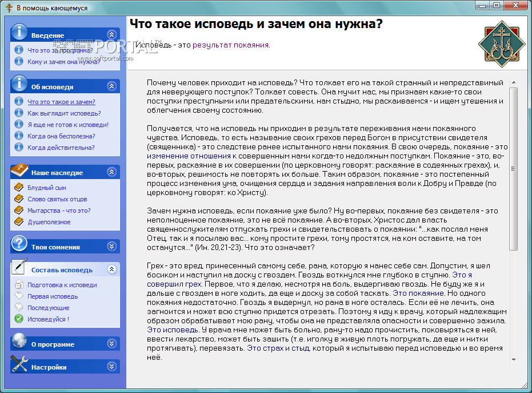Expand the О программе section chevron

[x=111, y=344]
